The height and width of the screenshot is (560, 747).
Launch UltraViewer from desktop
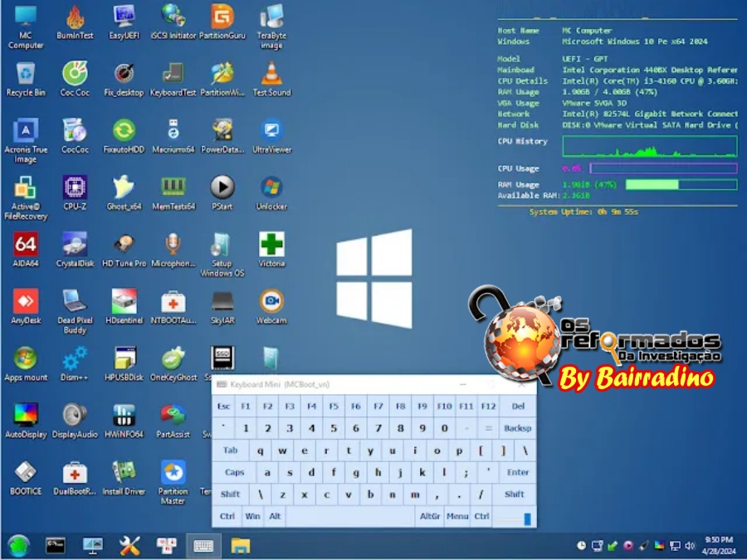[x=271, y=136]
